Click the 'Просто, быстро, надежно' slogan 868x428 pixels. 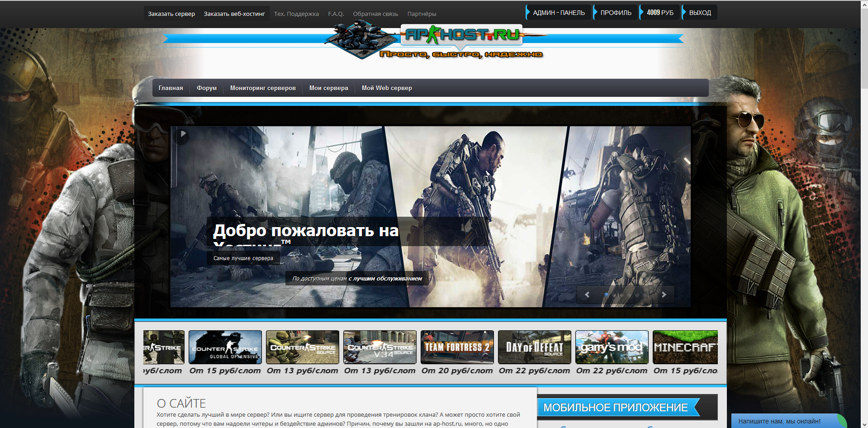(x=461, y=55)
